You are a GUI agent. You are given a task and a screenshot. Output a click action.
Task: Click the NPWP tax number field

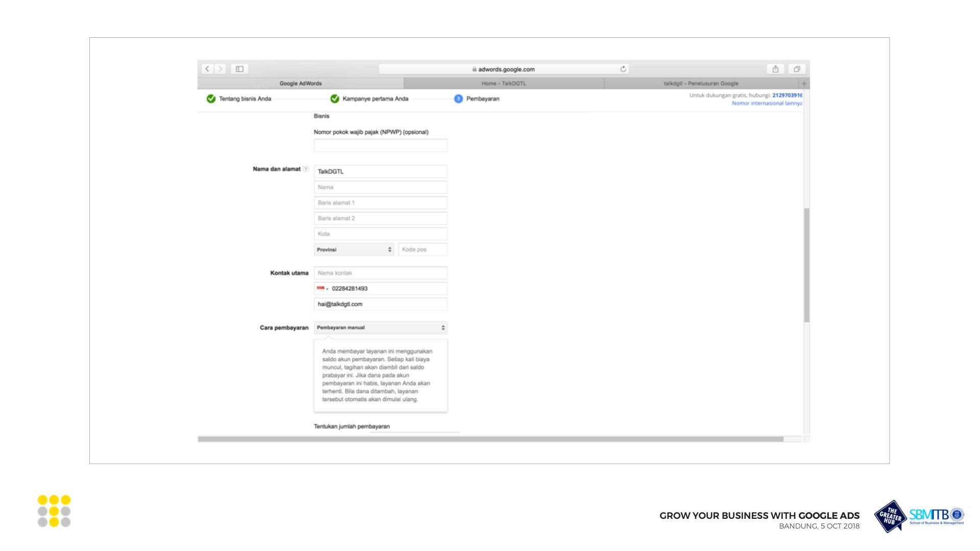pos(380,145)
